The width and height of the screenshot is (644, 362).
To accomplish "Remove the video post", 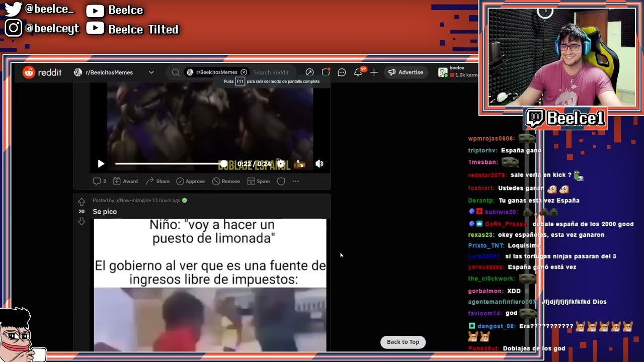I will (x=226, y=181).
